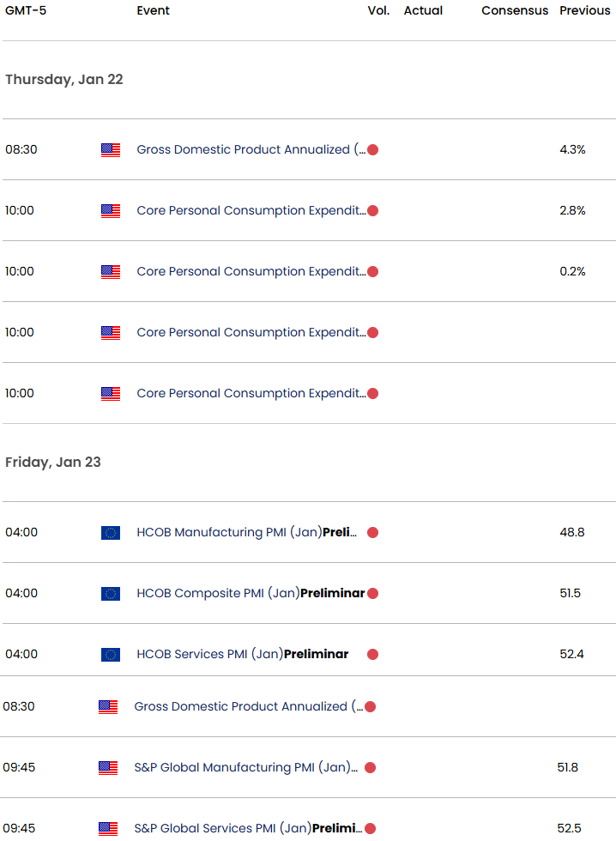616x841 pixels.
Task: Click EU flag next to HCOB Composite PMI
Action: pyautogui.click(x=110, y=594)
